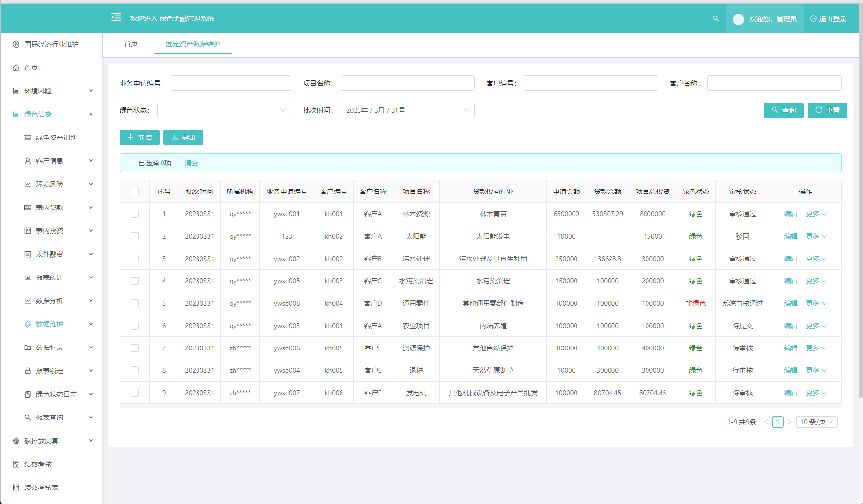Select the 固定资产数据维护 tab
The height and width of the screenshot is (504, 863).
193,44
